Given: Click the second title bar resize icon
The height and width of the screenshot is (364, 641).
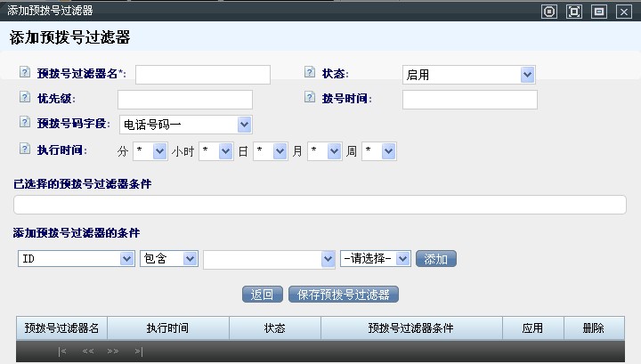Looking at the screenshot, I should point(574,11).
